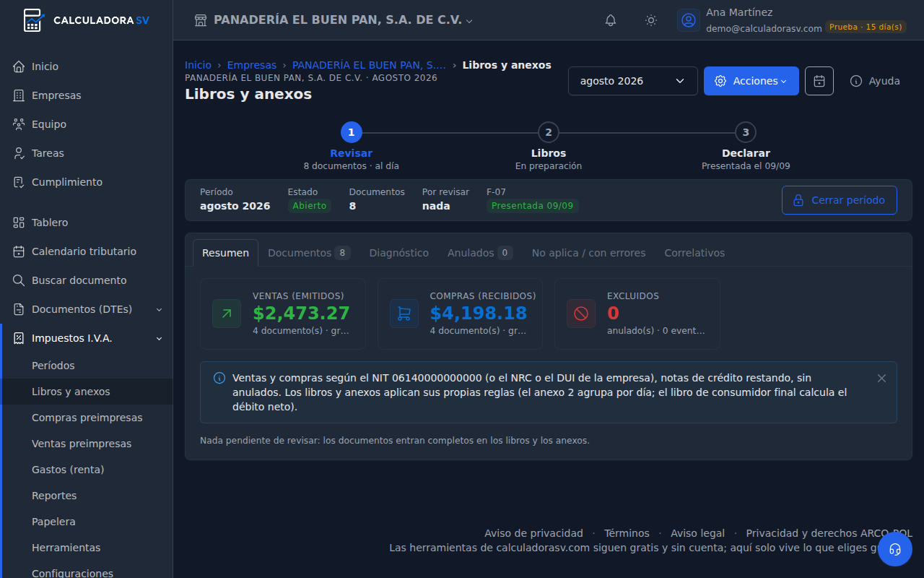924x578 pixels.
Task: Open Períodos submenu item
Action: tap(87, 366)
